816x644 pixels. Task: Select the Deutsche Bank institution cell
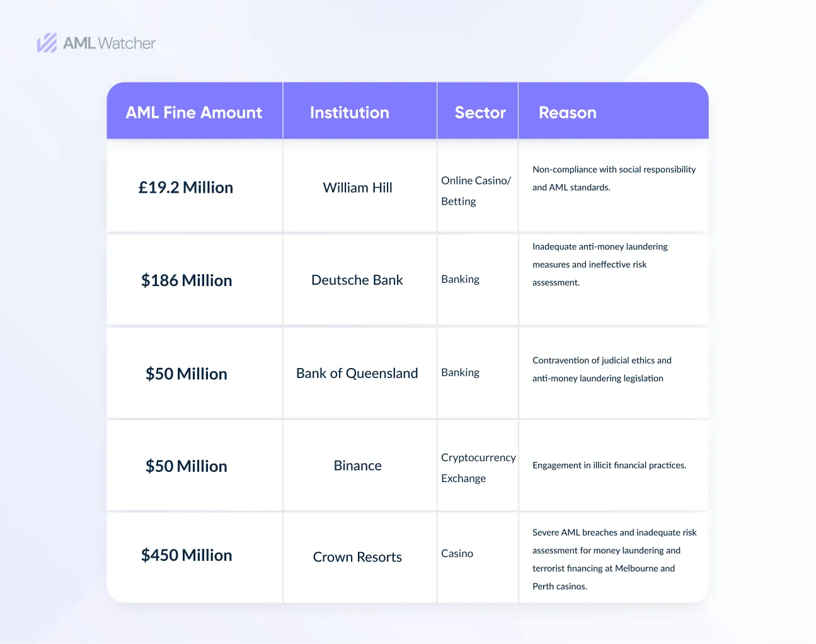pos(357,280)
